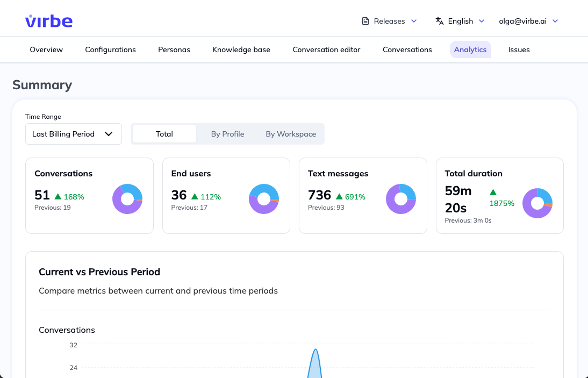Click 'Previous: 93' text

[326, 208]
